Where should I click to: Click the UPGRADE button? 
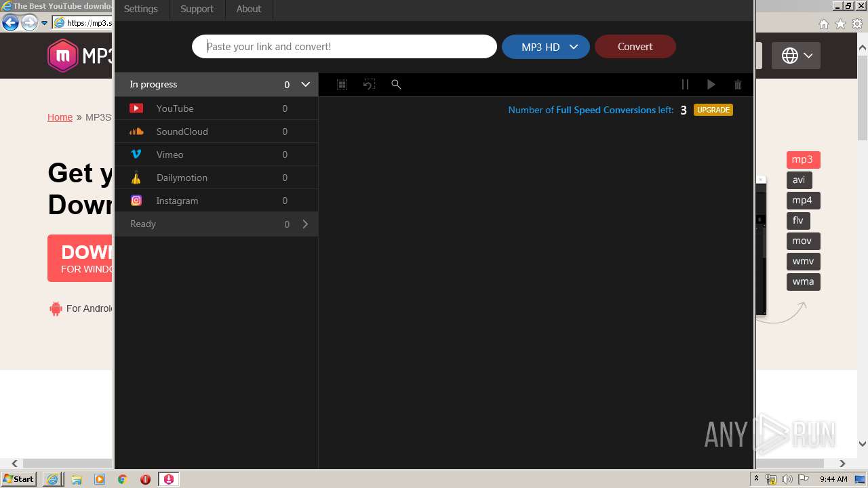tap(713, 110)
